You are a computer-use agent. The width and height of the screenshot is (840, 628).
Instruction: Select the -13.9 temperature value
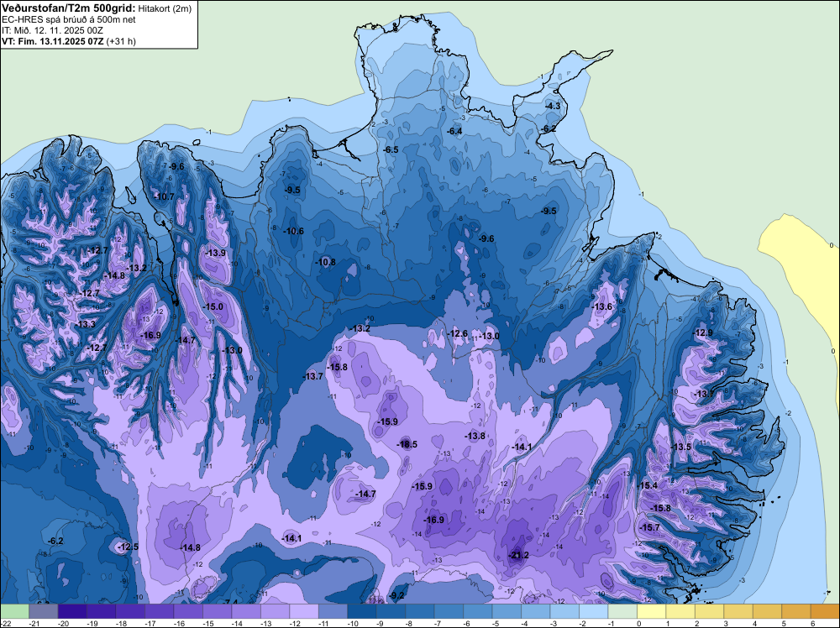coord(215,253)
